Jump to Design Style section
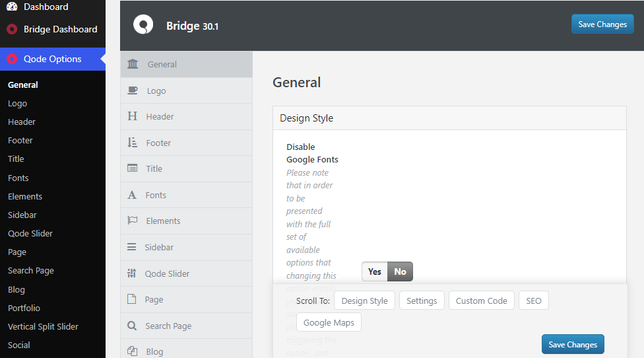 (365, 301)
